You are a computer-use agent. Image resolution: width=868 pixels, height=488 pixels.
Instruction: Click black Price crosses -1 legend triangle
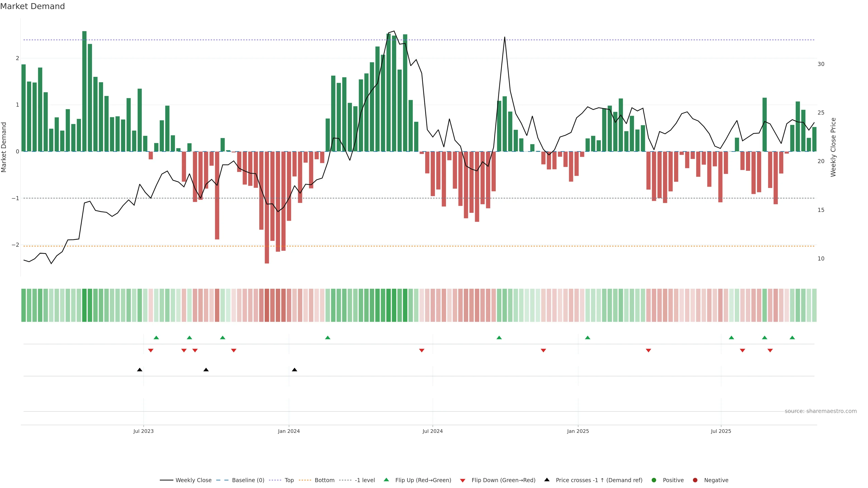pyautogui.click(x=547, y=480)
